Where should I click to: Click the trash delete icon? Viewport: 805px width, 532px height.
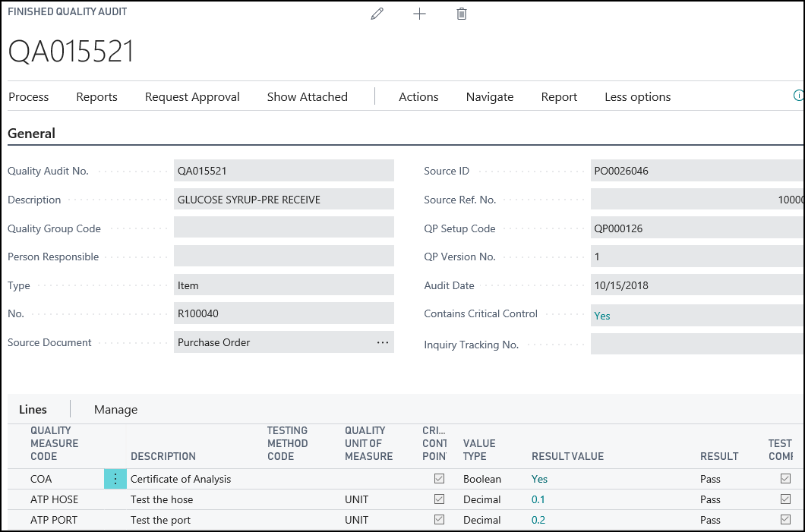[x=462, y=14]
